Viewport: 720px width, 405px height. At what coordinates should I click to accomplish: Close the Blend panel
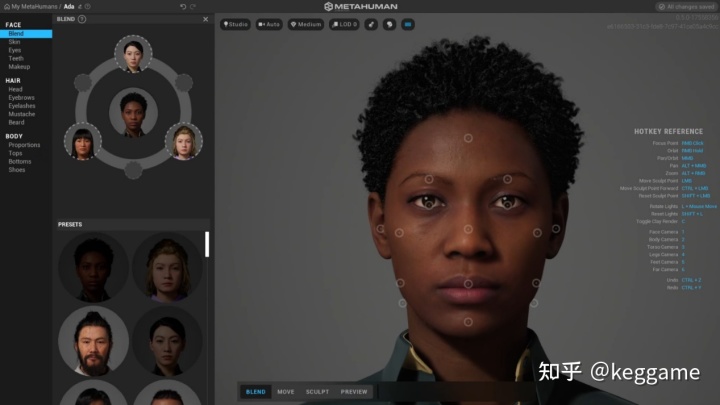click(205, 19)
